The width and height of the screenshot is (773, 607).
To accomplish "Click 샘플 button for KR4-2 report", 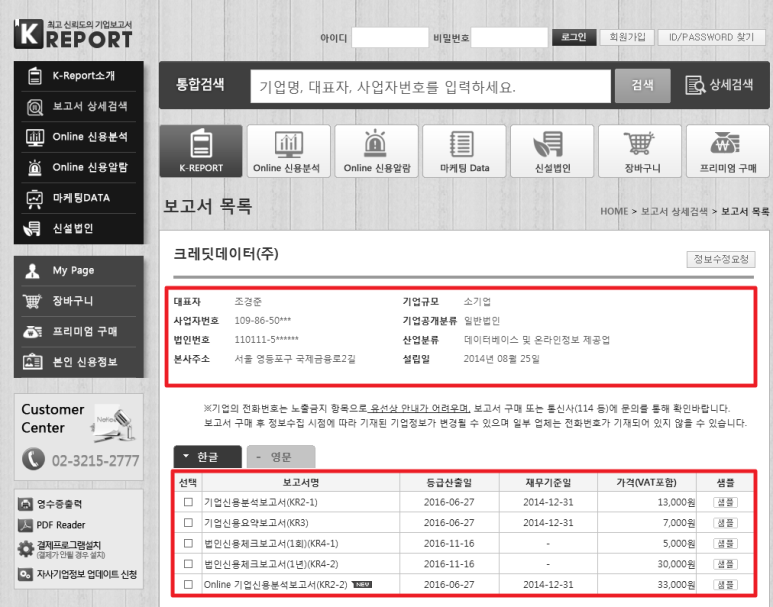I will [725, 564].
